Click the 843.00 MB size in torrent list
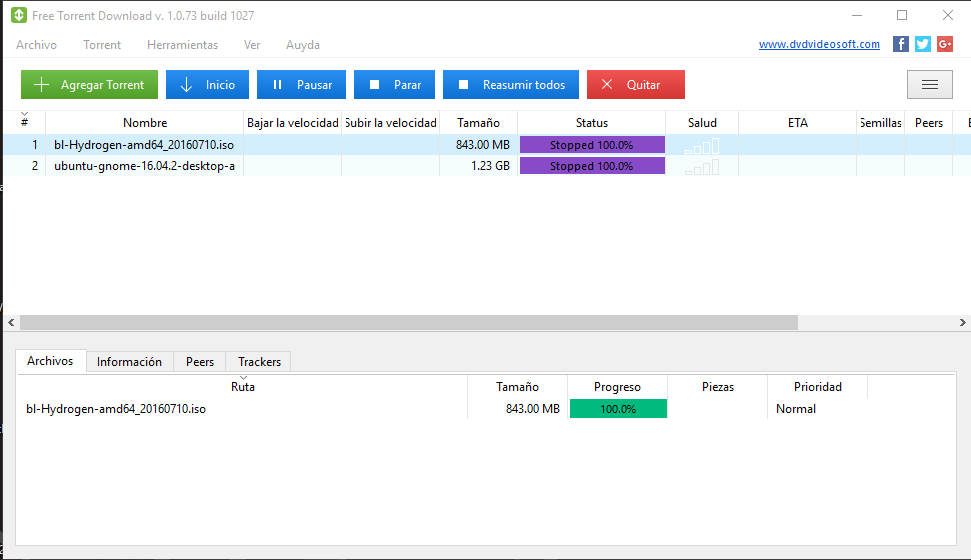Viewport: 971px width, 560px height. click(x=482, y=145)
